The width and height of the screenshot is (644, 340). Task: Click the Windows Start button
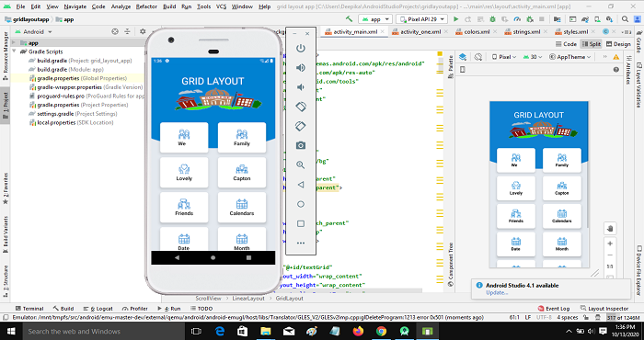[x=10, y=331]
